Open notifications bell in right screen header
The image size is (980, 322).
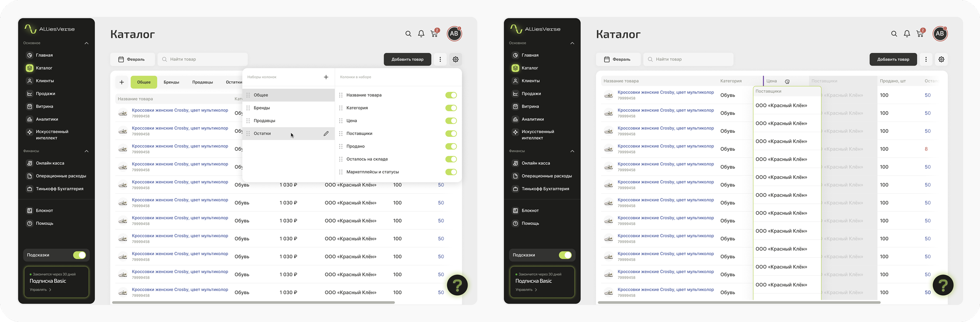(907, 34)
